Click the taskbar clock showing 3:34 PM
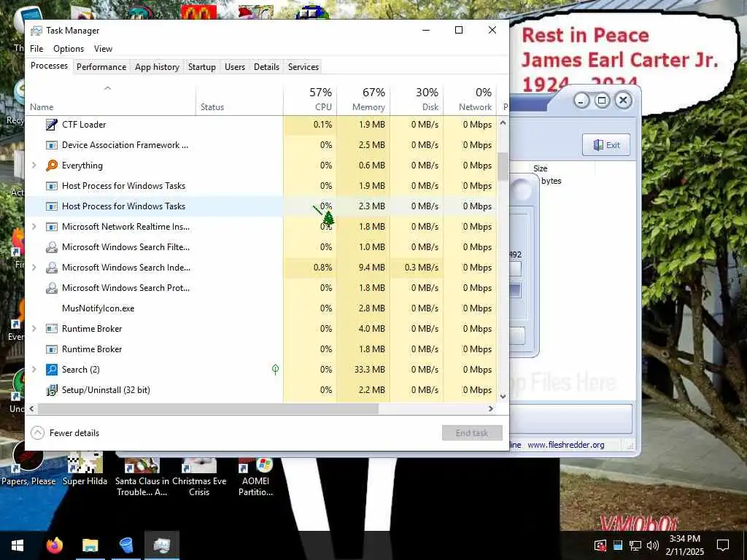The image size is (747, 560). pyautogui.click(x=684, y=545)
